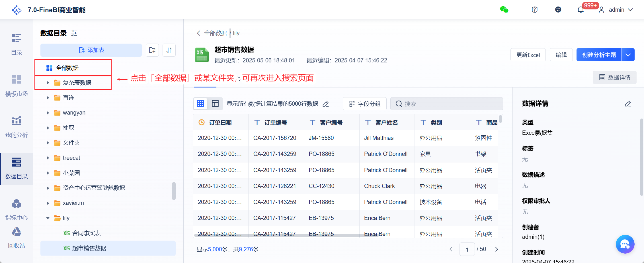Click the FineBI logo icon
This screenshot has width=644, height=263.
pos(17,10)
